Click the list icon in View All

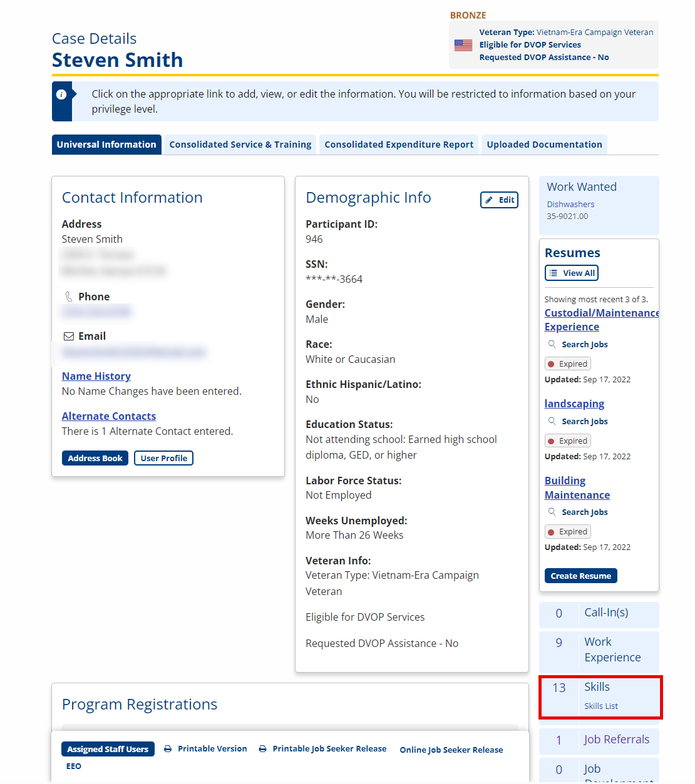click(x=553, y=273)
